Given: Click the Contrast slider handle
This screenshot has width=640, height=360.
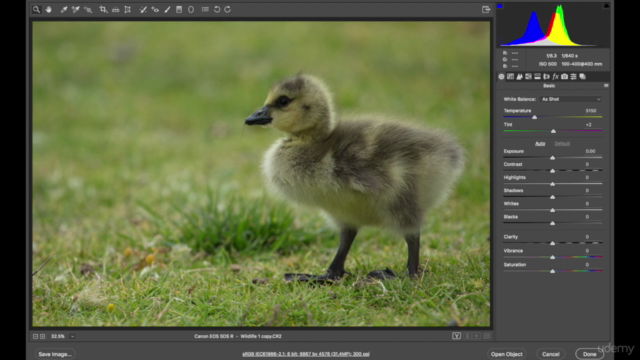Looking at the screenshot, I should pos(552,171).
